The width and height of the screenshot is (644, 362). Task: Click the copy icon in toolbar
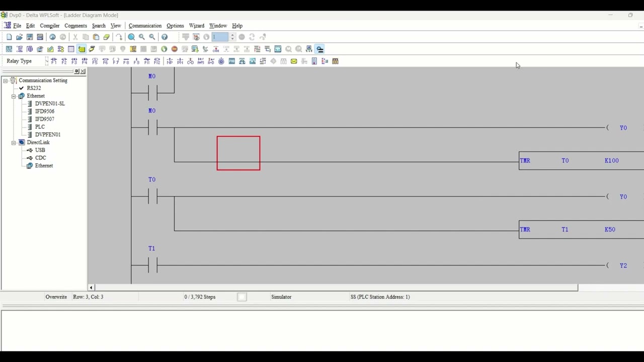86,37
